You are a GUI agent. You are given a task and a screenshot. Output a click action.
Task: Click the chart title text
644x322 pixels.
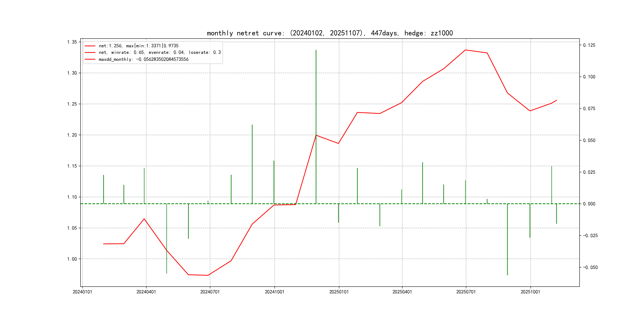click(330, 33)
